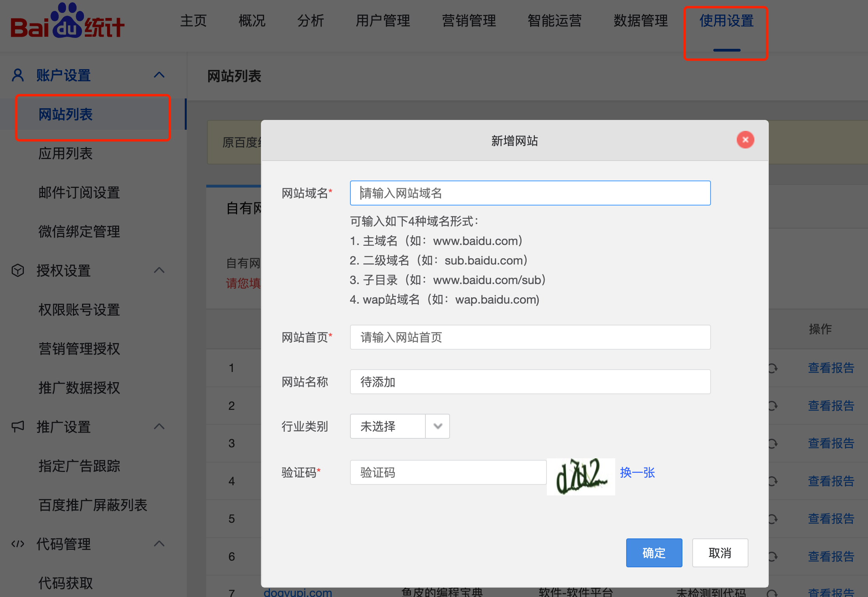Close the 新增网站 dialog with red X

coord(745,140)
